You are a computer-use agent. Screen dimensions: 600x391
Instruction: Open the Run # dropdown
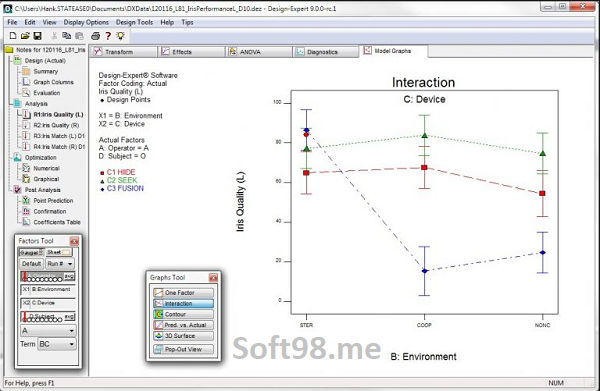click(60, 264)
